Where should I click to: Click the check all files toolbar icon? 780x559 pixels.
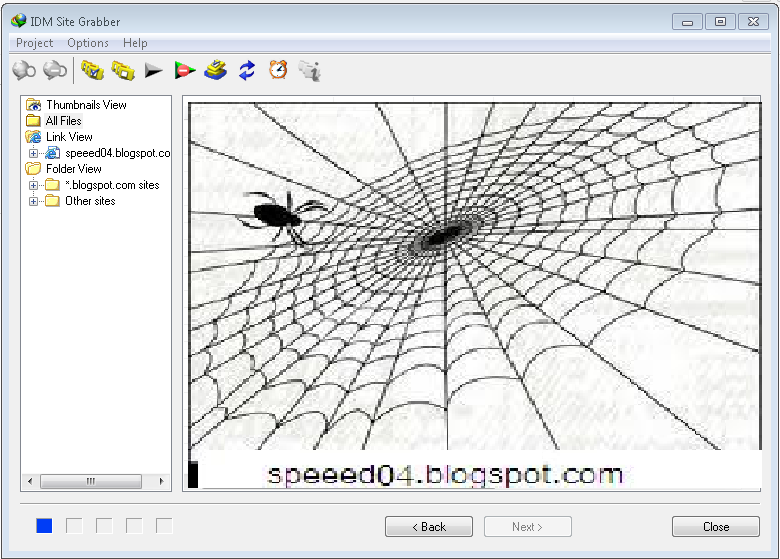click(x=93, y=70)
